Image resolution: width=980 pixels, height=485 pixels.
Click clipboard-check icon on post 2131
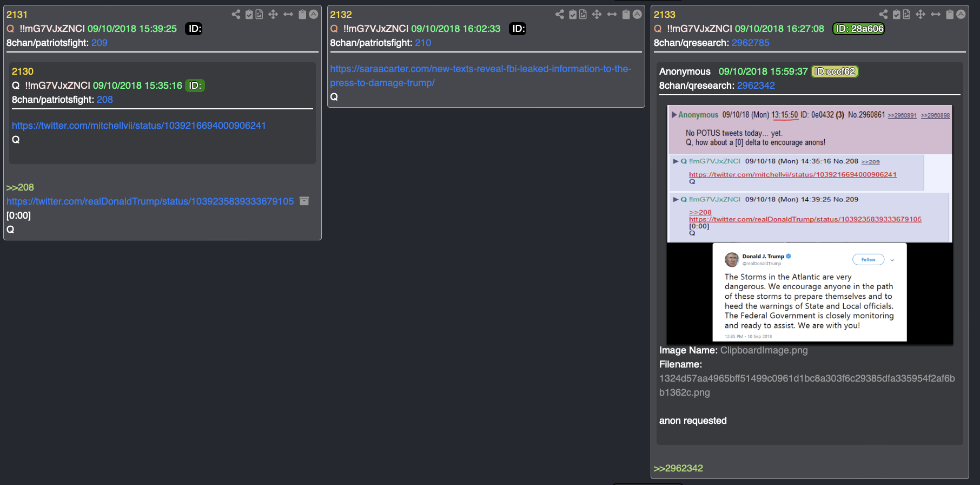click(249, 15)
